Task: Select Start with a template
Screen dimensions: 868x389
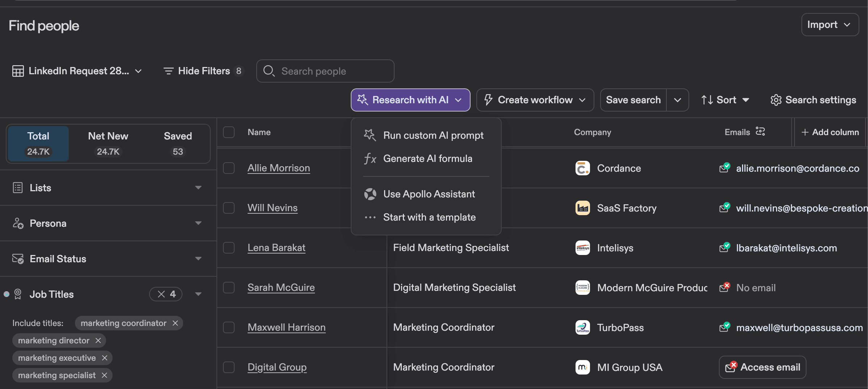Action: coord(426,217)
